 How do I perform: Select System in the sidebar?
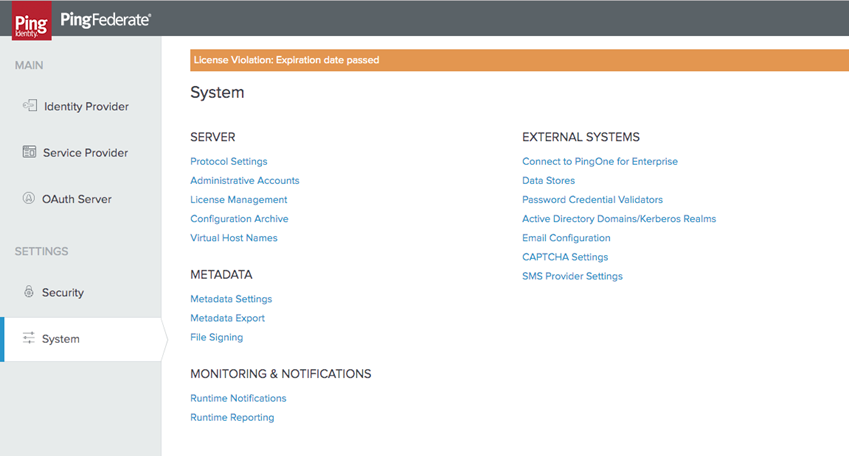pos(81,339)
